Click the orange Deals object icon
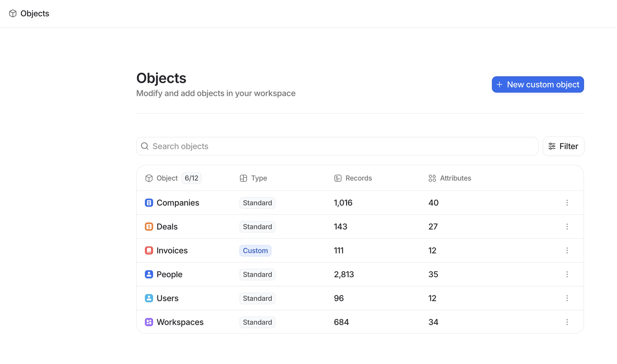The width and height of the screenshot is (617, 364). [149, 226]
